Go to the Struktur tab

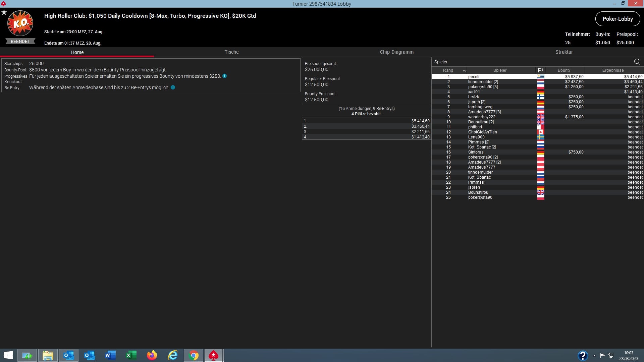564,52
